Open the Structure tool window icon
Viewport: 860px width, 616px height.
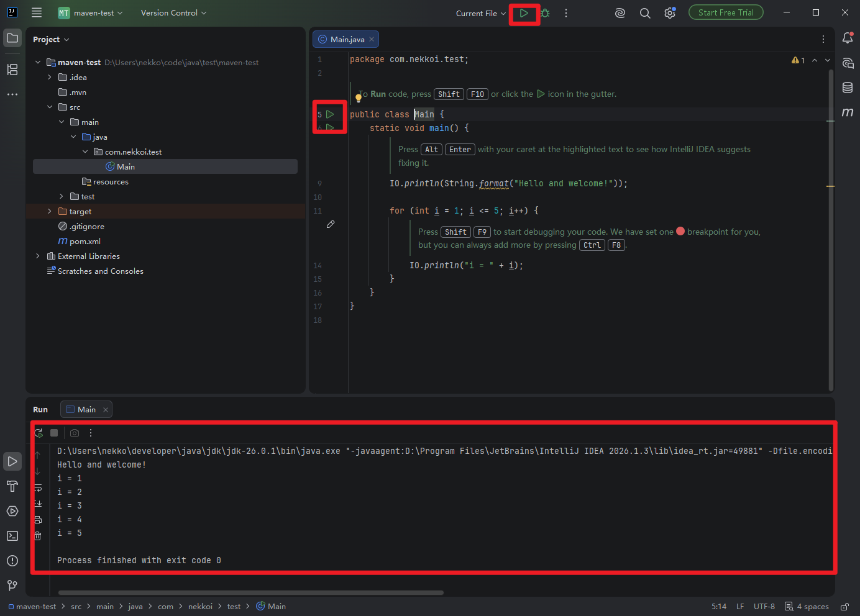click(x=12, y=70)
